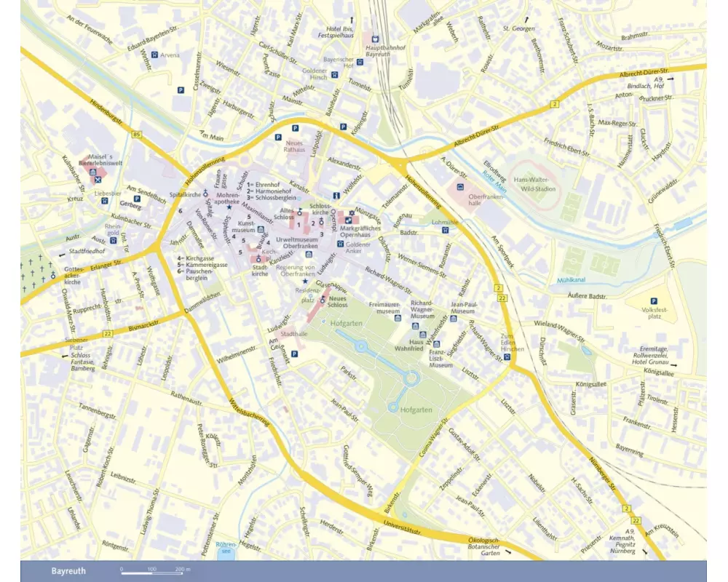Click the Oberfrankenhalle venue icon

(x=459, y=188)
